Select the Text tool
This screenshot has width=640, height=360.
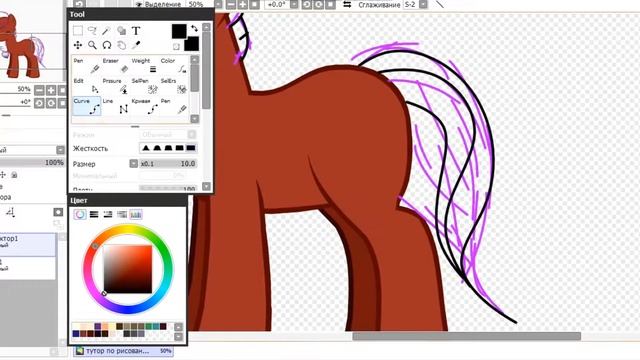136,31
